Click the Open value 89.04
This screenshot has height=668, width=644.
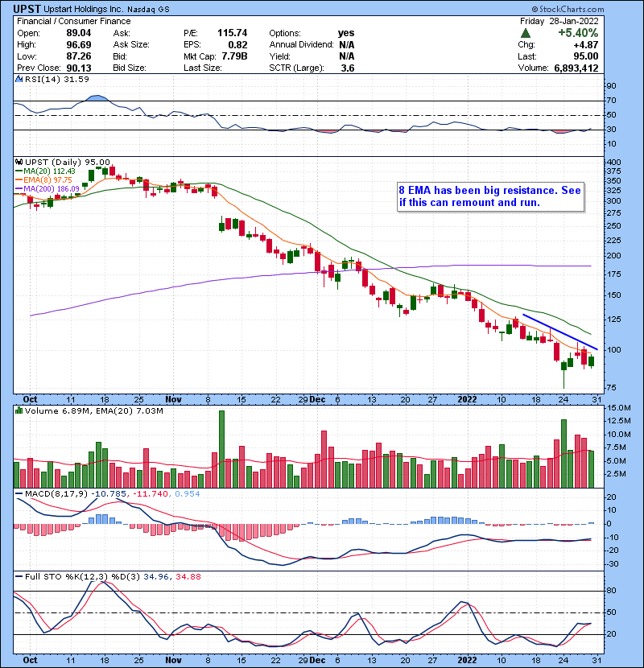pos(79,33)
